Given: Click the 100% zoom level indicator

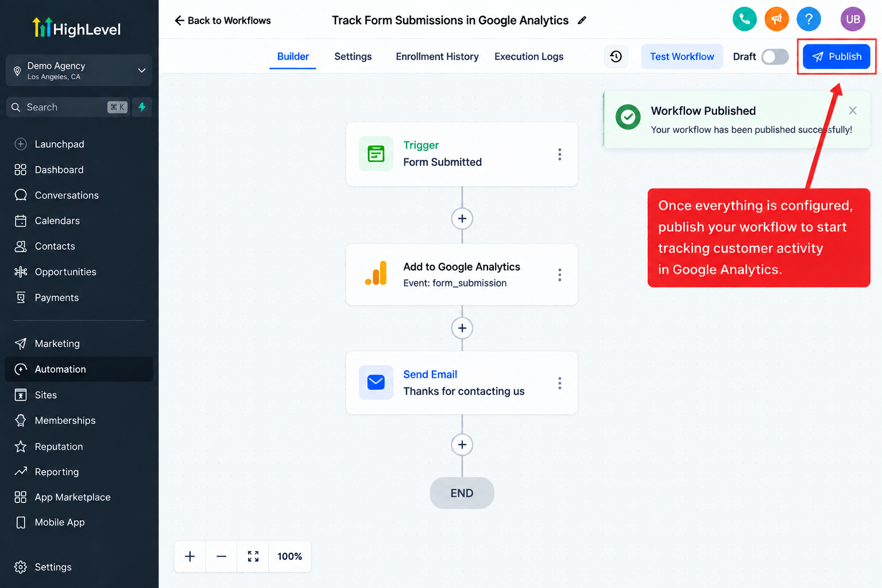Looking at the screenshot, I should 290,556.
